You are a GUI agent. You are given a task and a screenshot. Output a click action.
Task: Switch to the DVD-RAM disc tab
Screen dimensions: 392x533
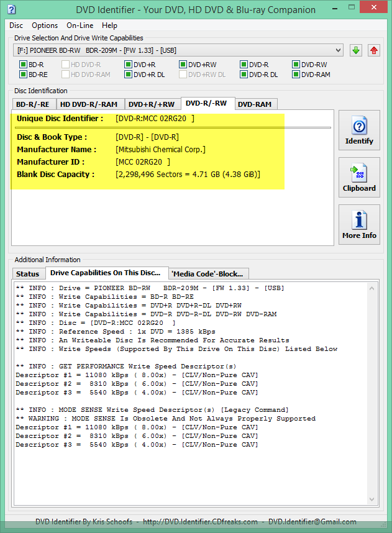click(x=255, y=104)
